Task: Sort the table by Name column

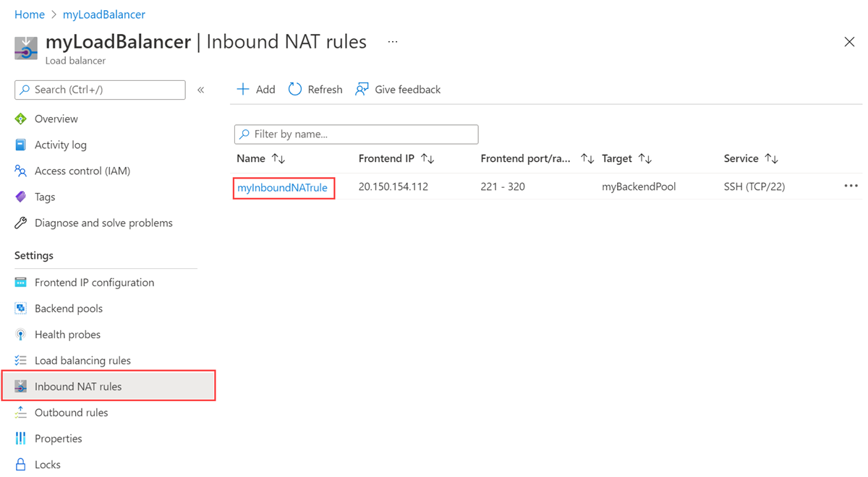Action: 278,159
